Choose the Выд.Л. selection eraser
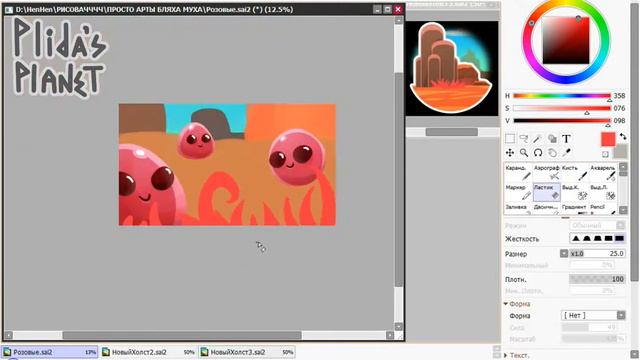640x360 pixels. [x=603, y=192]
